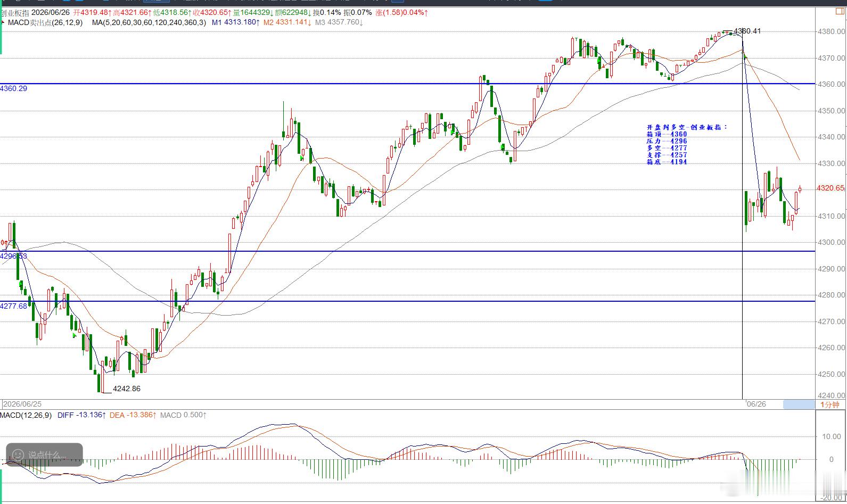The image size is (847, 504).
Task: Click the DIFF -13.136 value
Action: 81,415
